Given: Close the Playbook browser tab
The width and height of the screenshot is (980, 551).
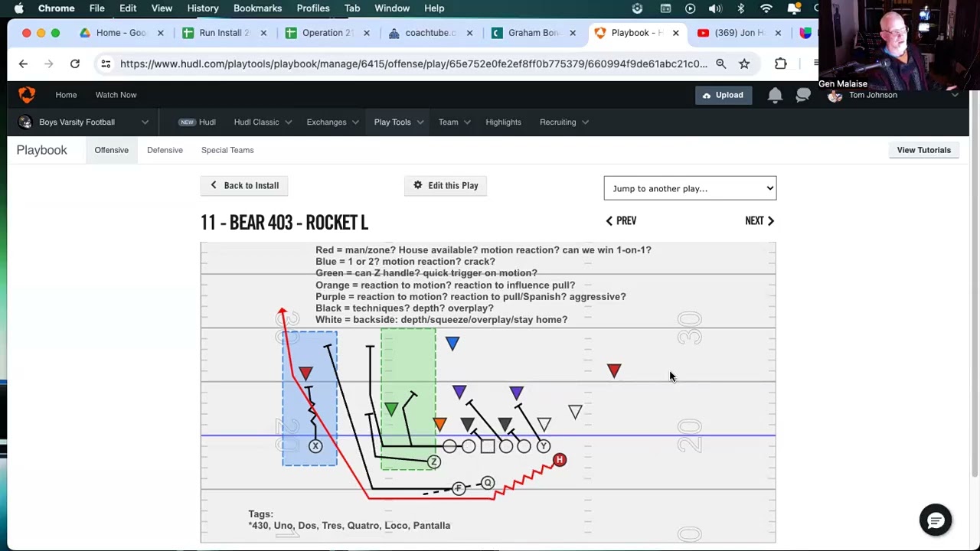Looking at the screenshot, I should [675, 33].
